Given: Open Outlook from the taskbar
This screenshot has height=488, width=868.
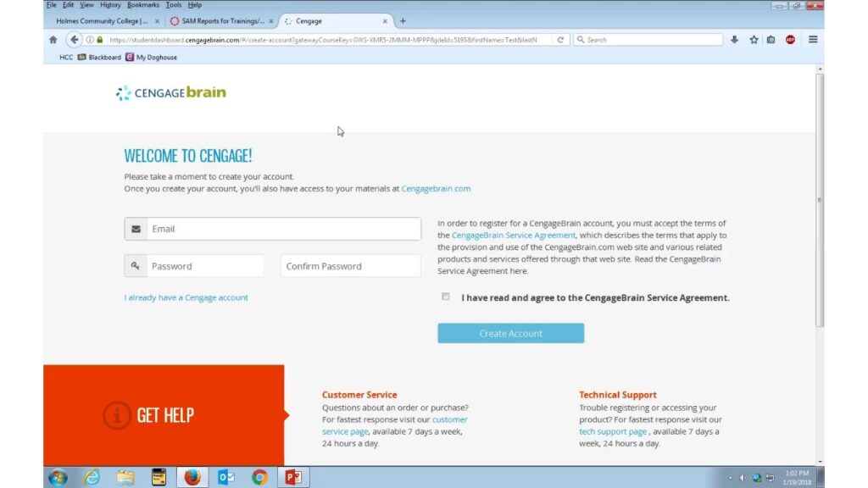Looking at the screenshot, I should (225, 477).
